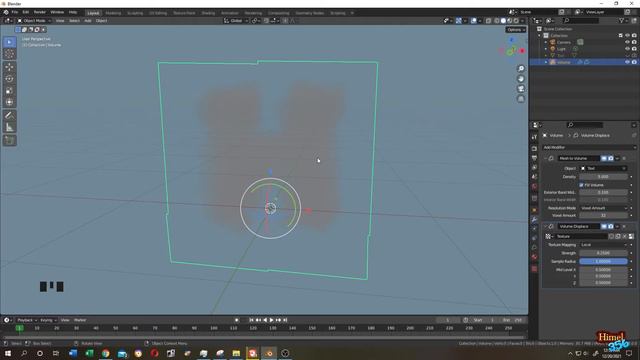The image size is (640, 360).
Task: Jump to the timeline start frame
Action: pos(251,320)
